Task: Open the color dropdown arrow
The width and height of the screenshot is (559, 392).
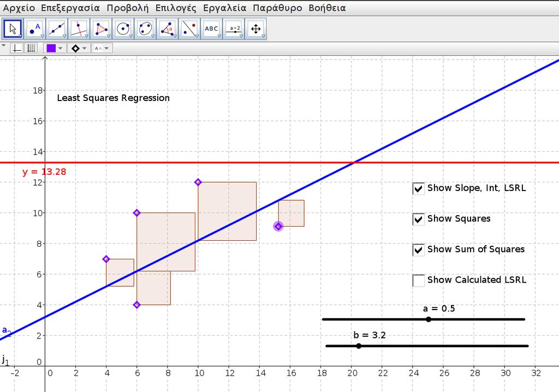Action: click(x=60, y=48)
